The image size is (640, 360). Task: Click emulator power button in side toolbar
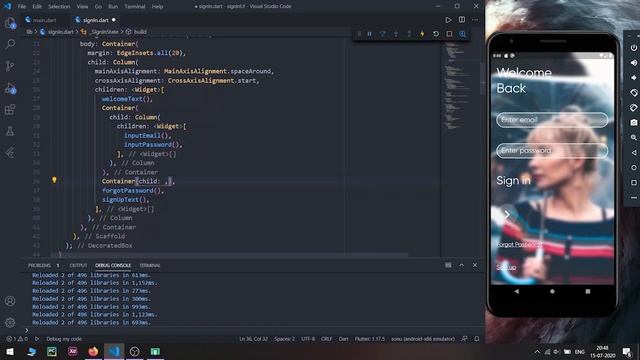click(x=633, y=47)
